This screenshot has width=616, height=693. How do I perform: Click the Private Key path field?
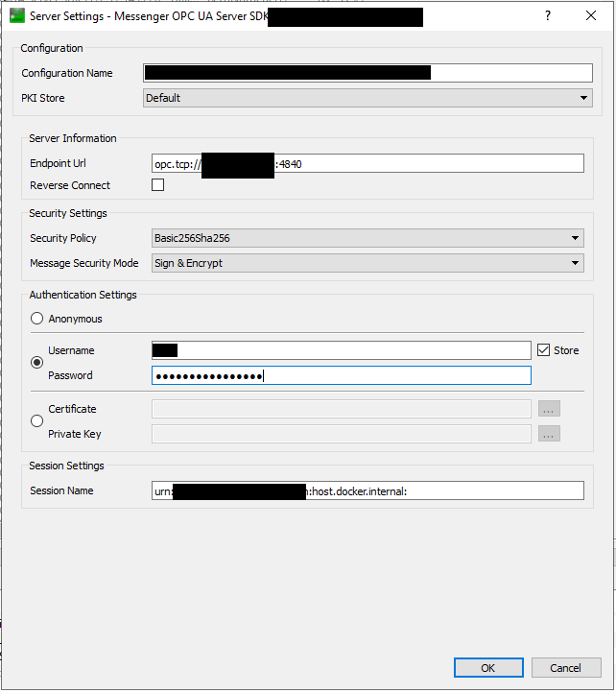click(x=342, y=434)
